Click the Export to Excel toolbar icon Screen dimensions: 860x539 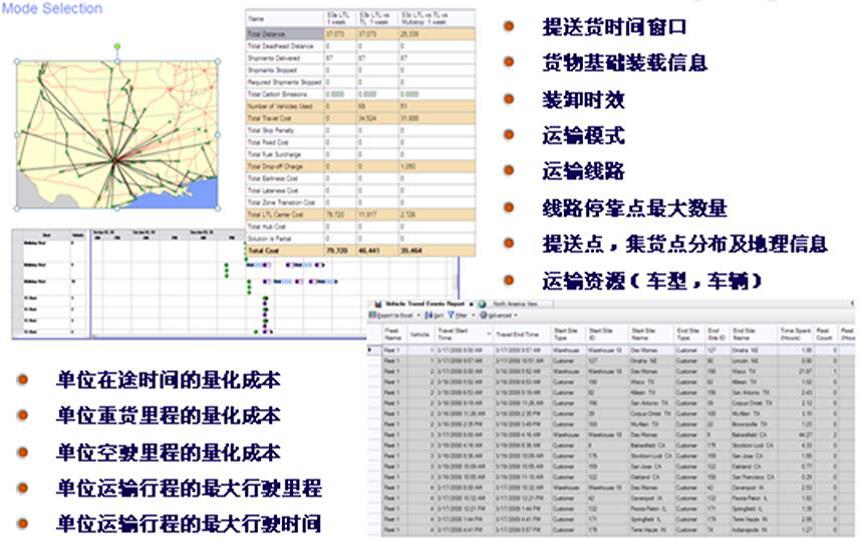(374, 314)
